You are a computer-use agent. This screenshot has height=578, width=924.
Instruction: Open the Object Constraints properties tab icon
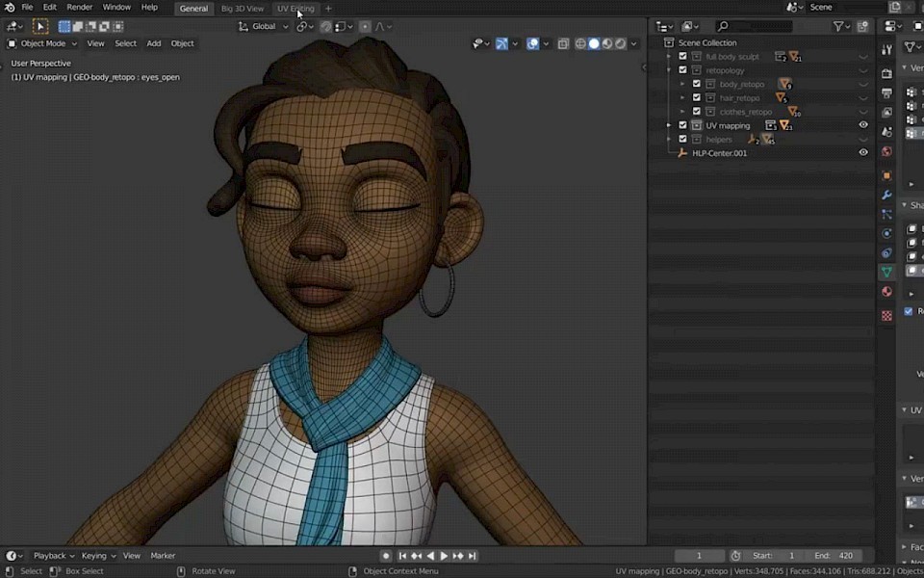click(886, 253)
